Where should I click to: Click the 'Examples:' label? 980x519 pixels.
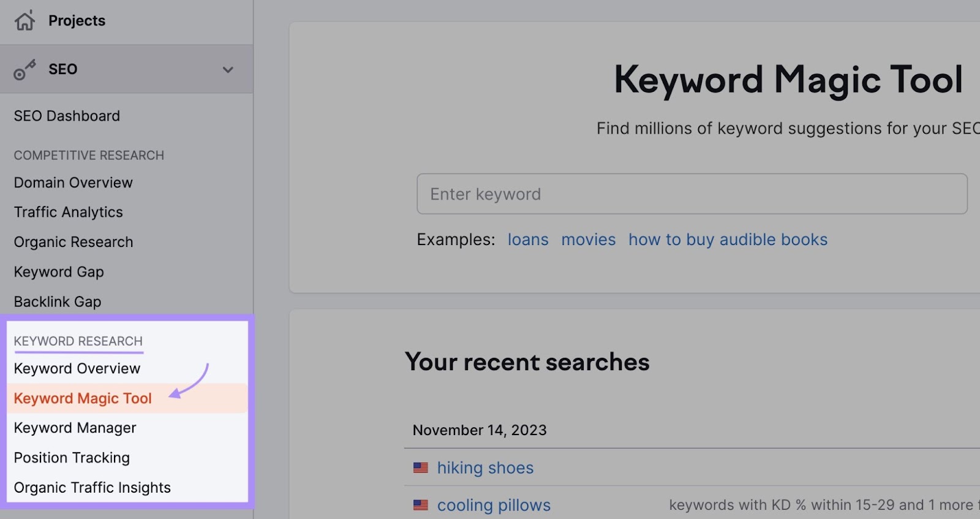point(456,240)
